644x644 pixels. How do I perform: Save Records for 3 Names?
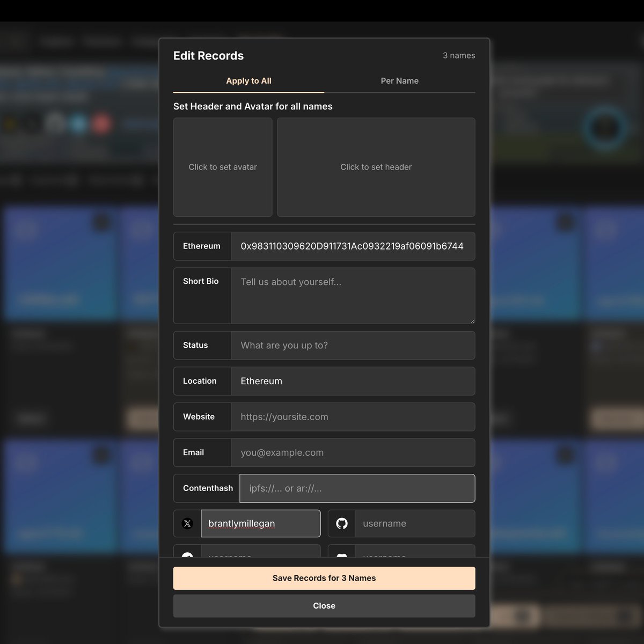(x=324, y=579)
